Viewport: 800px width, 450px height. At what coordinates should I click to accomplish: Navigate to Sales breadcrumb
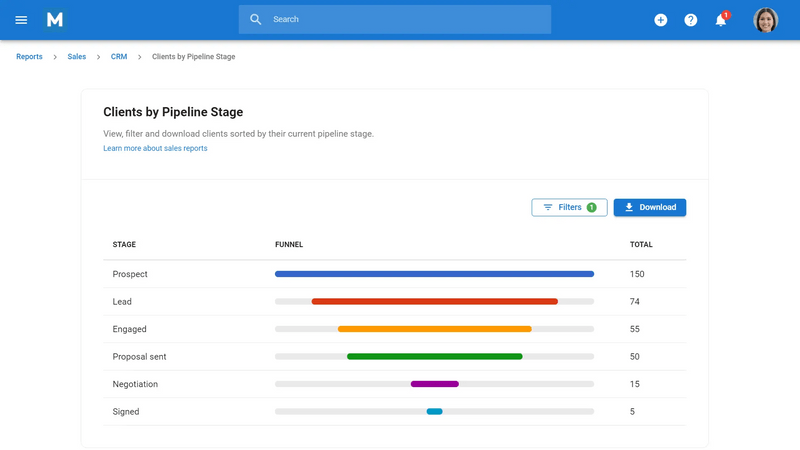point(77,57)
